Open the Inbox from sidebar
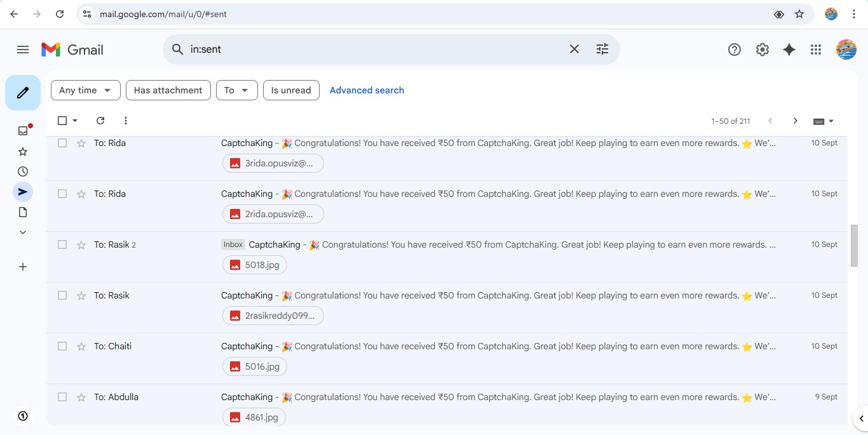Screen dimensions: 868x435 (x=23, y=131)
